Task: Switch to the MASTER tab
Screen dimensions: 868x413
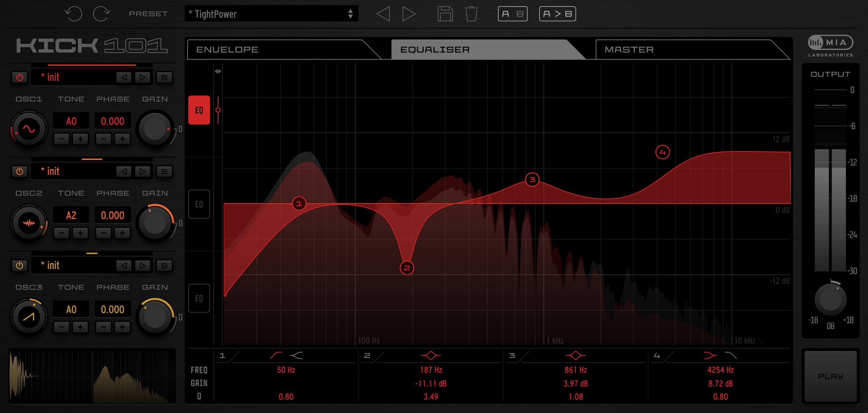Action: click(x=629, y=50)
